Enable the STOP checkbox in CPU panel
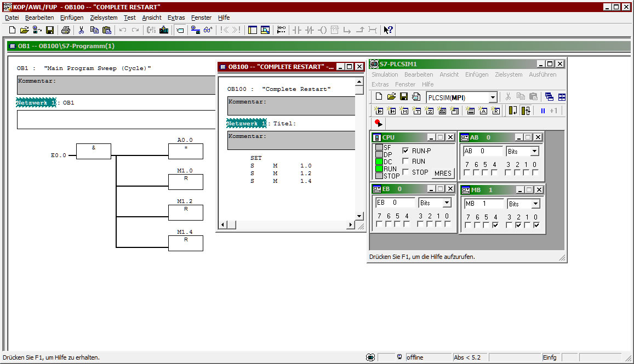The height and width of the screenshot is (364, 634). tap(406, 172)
